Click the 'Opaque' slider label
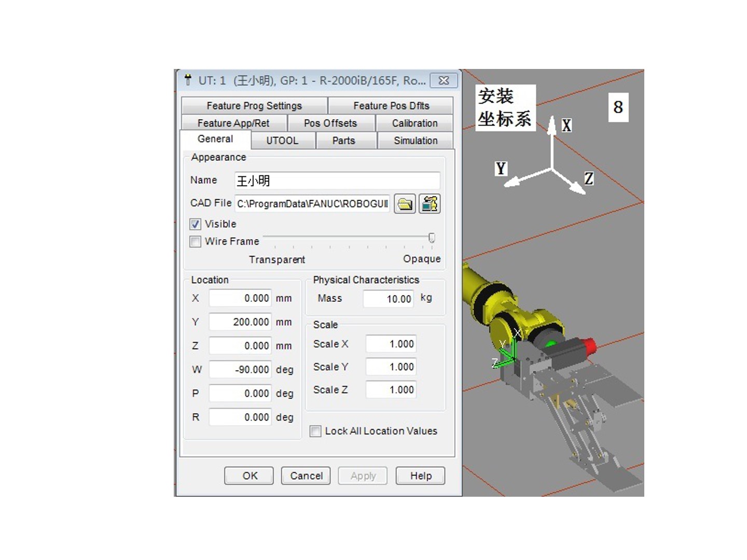Image resolution: width=747 pixels, height=560 pixels. coord(422,259)
